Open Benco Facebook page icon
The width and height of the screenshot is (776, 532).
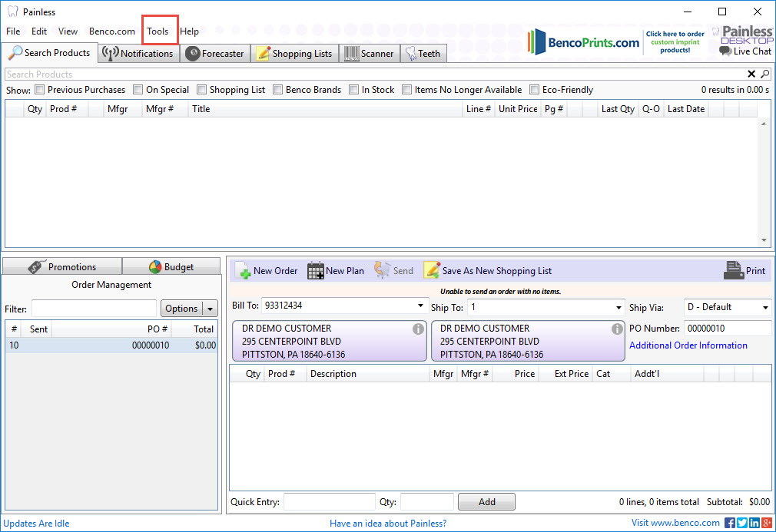click(x=730, y=524)
